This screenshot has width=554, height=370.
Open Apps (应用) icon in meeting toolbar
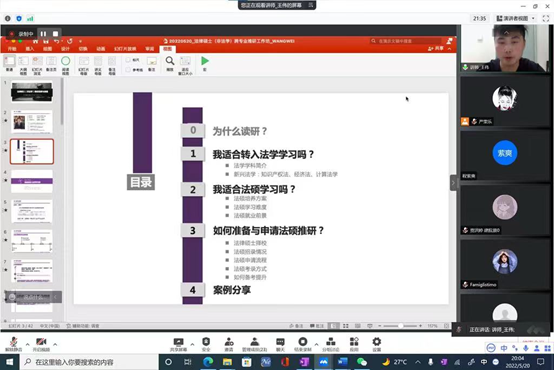[x=354, y=345]
